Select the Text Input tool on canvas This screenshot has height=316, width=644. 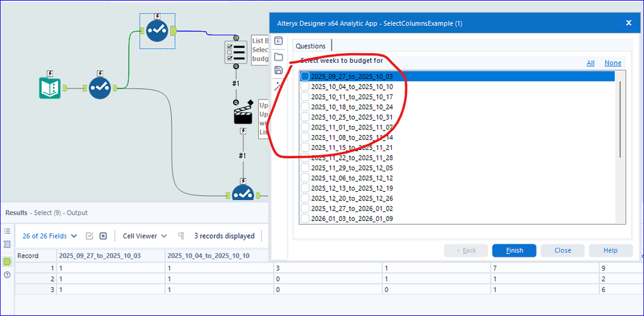tap(50, 88)
